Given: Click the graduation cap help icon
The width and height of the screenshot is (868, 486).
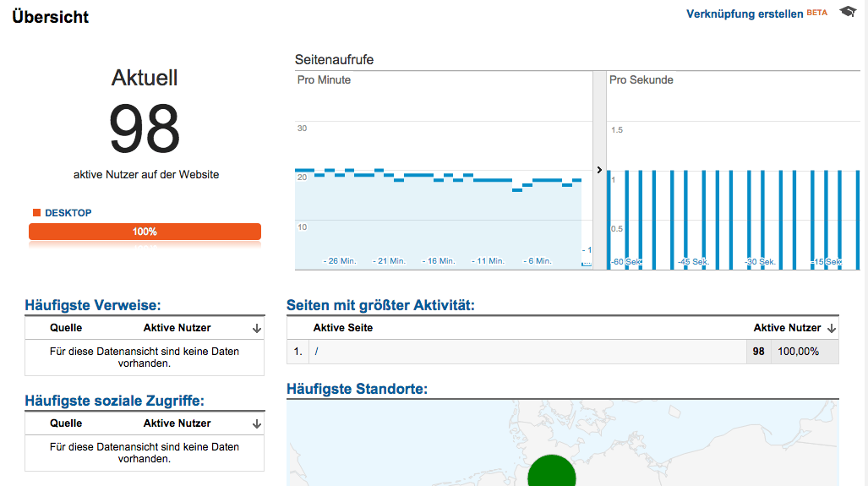Looking at the screenshot, I should (848, 12).
